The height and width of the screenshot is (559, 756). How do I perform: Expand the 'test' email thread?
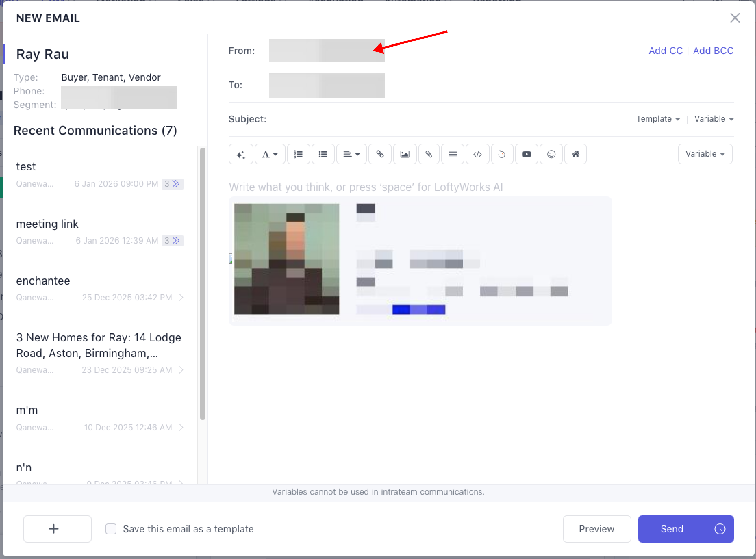tap(173, 184)
